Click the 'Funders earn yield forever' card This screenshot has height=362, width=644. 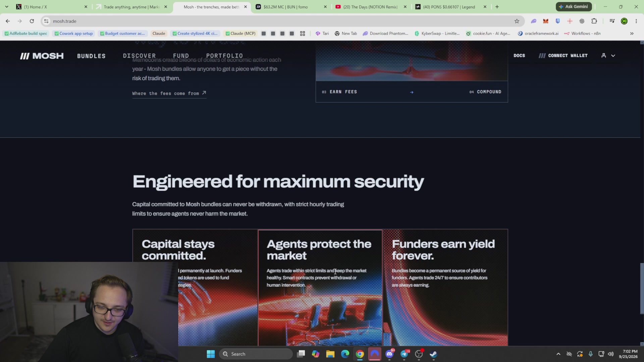445,288
